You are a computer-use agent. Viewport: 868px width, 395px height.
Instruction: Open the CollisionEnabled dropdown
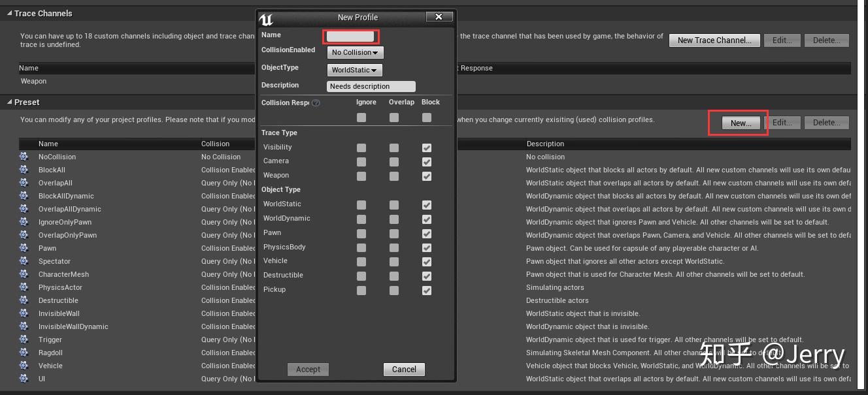tap(355, 52)
